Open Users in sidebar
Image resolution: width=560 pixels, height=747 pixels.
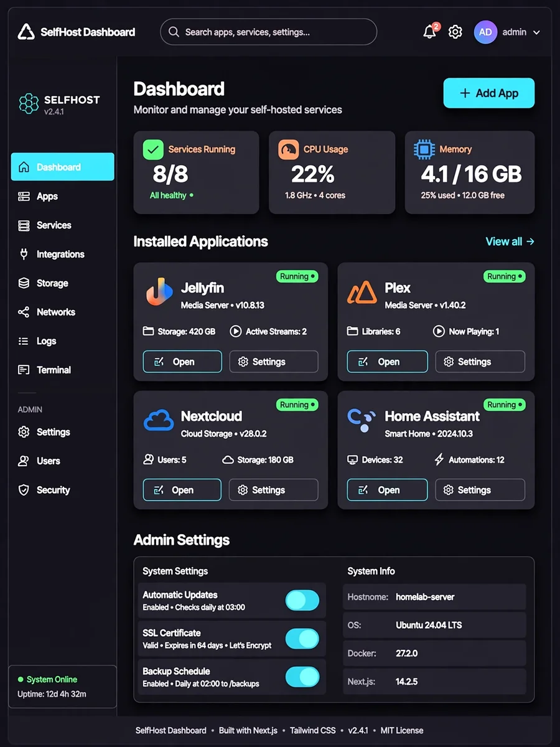[x=62, y=461]
